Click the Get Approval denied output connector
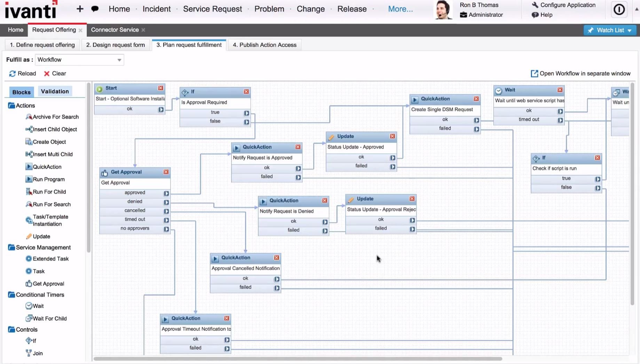640x364 pixels. point(166,202)
